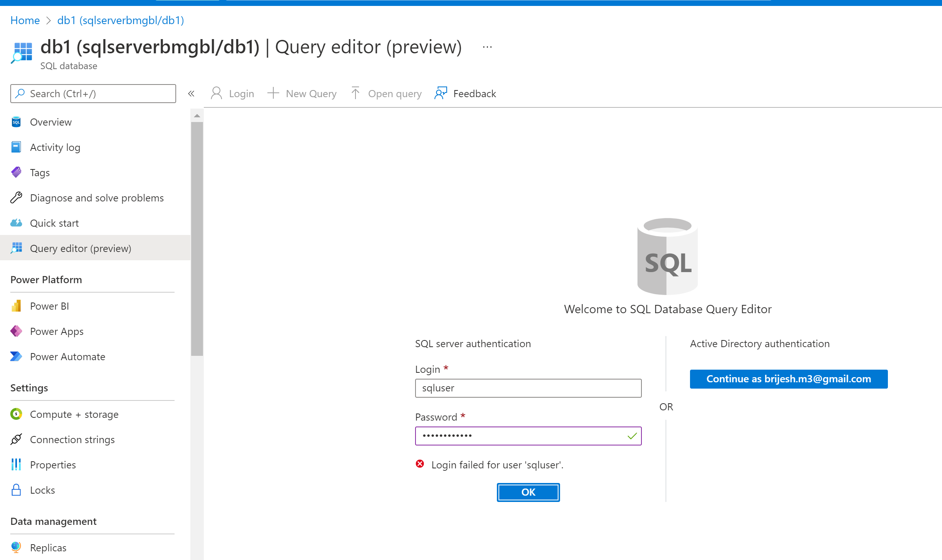Click the Activity log icon
The width and height of the screenshot is (942, 560).
click(16, 147)
